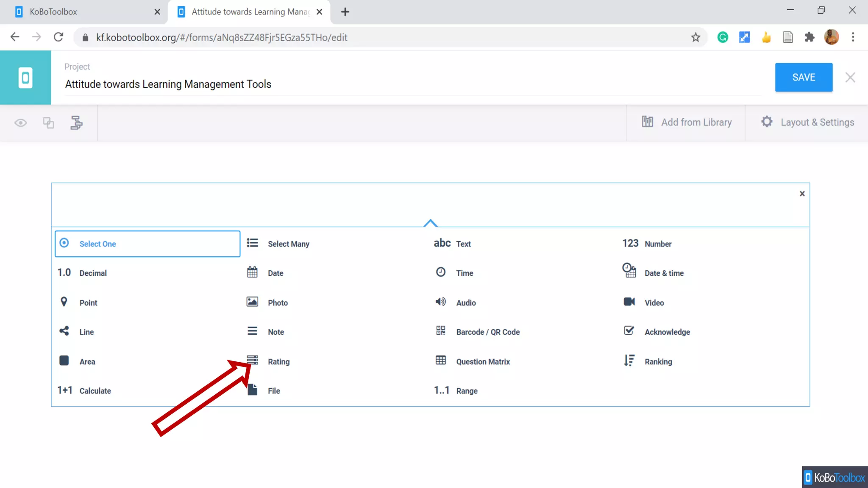Choose the Photo question type icon
The image size is (868, 488).
[253, 302]
